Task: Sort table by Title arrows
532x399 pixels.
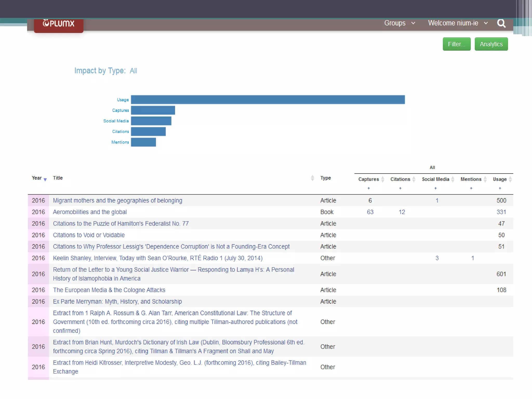Action: (312, 178)
